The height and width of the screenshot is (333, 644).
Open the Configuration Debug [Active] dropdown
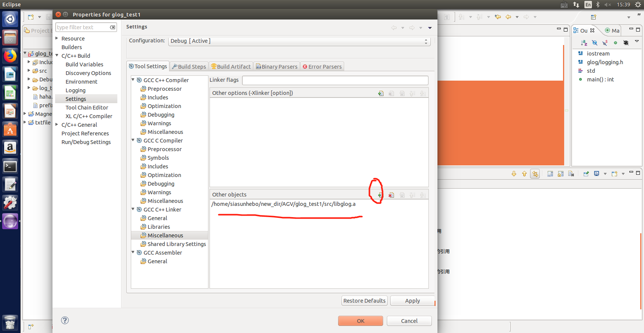299,41
